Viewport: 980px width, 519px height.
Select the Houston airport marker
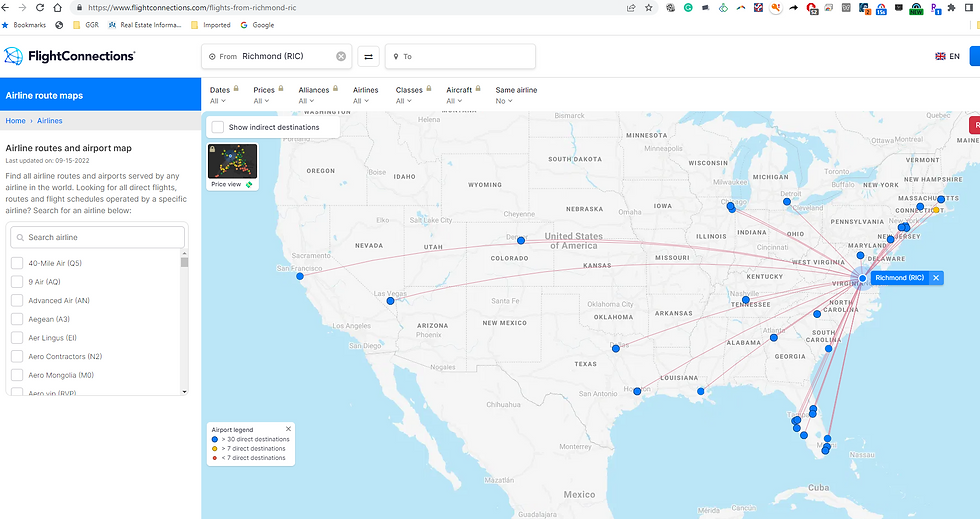[x=637, y=391]
